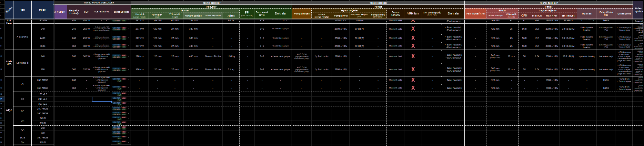Click the Hortum Ebatları header
This screenshot has height=146, width=644.
193,15
